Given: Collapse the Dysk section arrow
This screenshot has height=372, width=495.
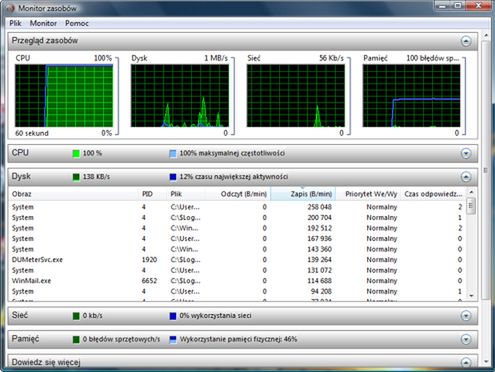Looking at the screenshot, I should click(466, 177).
